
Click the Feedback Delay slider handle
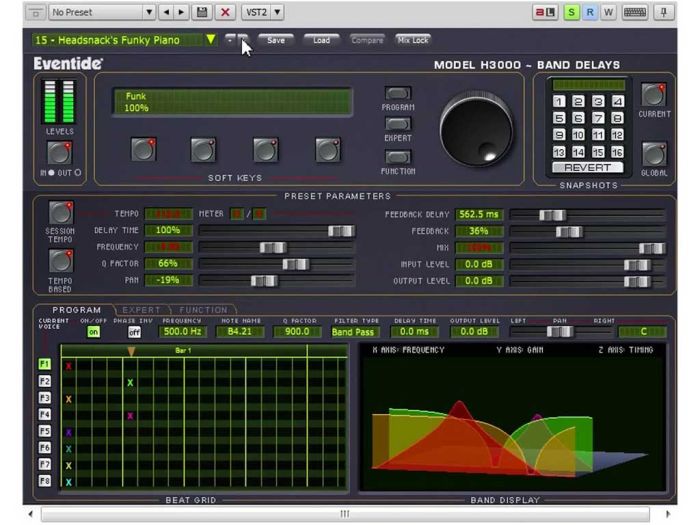coord(553,215)
